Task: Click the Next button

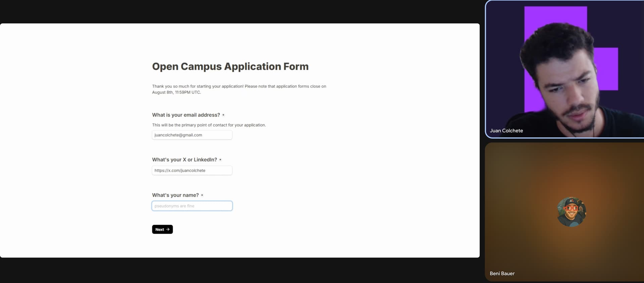Action: click(162, 229)
